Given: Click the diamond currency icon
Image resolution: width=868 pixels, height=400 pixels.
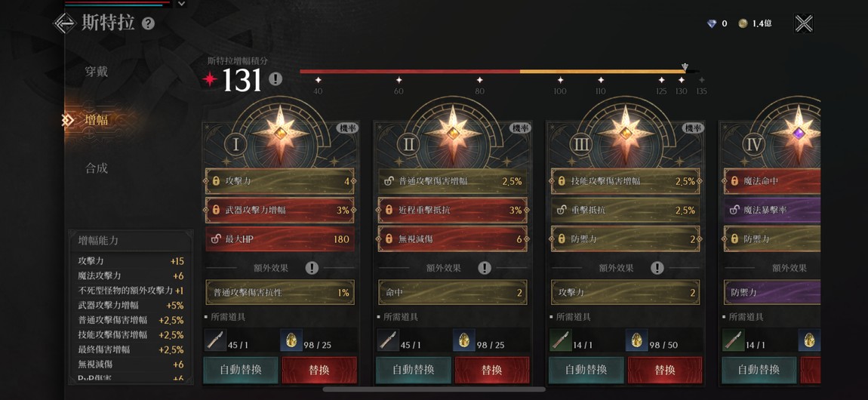Looking at the screenshot, I should pos(712,24).
